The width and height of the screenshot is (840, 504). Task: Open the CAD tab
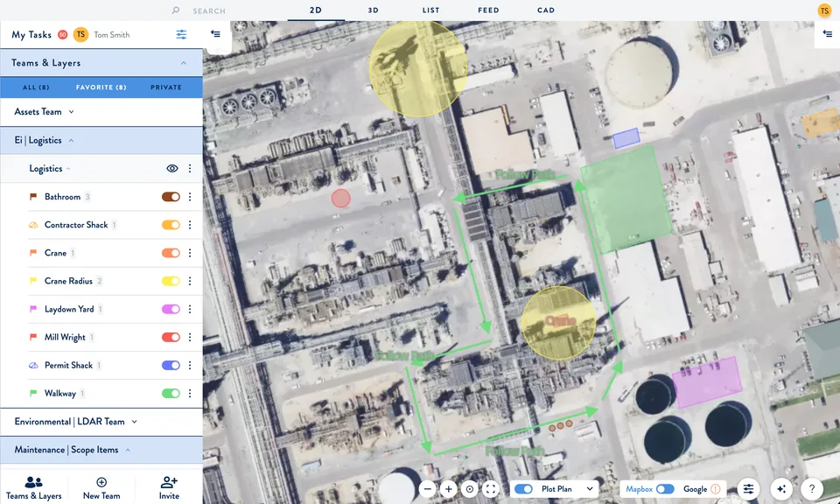click(546, 10)
